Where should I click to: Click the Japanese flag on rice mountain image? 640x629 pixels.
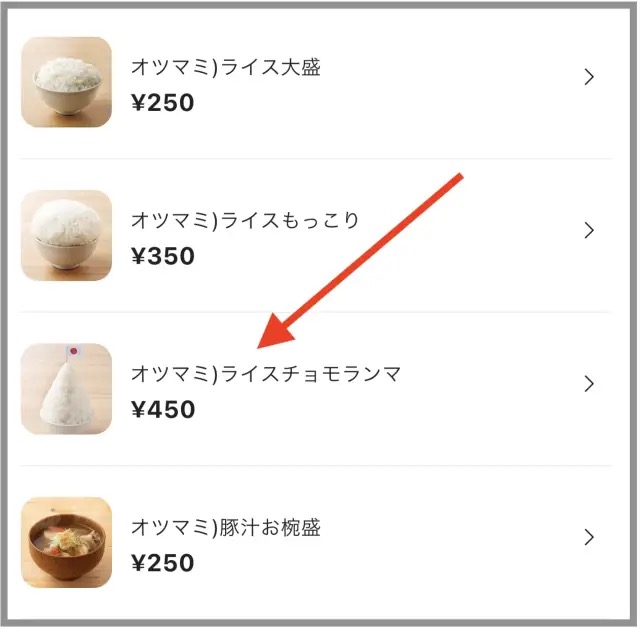[73, 351]
